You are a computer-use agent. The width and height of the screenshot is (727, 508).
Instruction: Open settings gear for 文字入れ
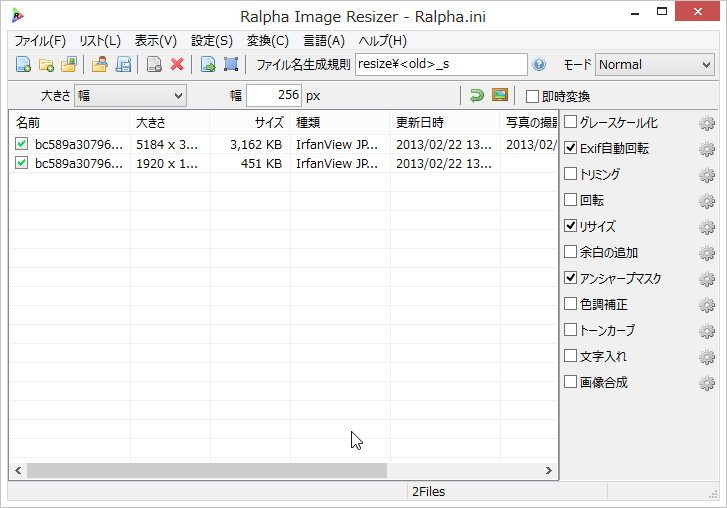[x=707, y=357]
